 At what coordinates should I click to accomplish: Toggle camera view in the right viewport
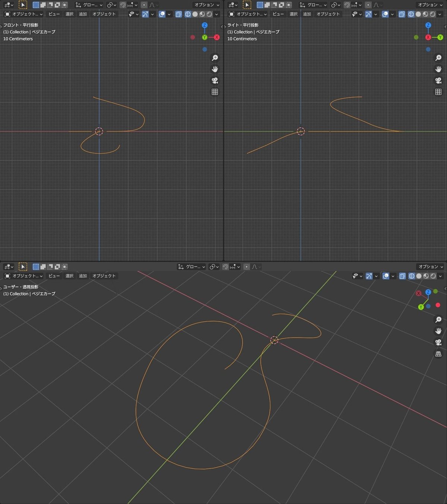tap(438, 81)
